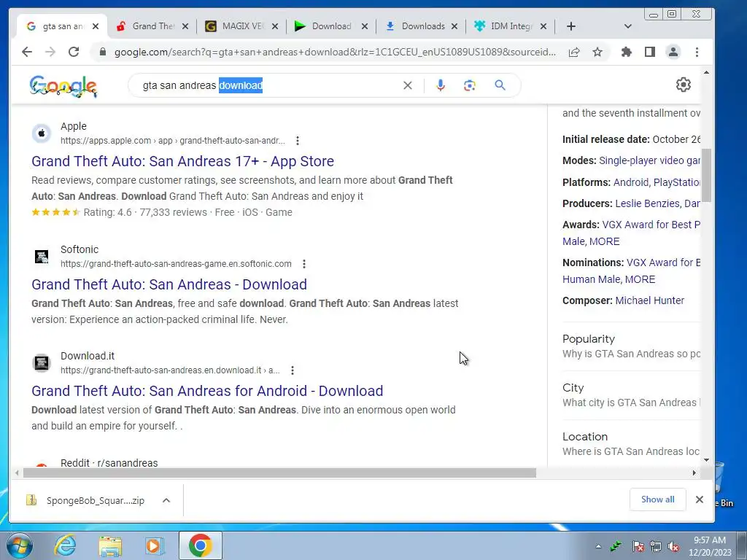Click inside the Google search input field
Image resolution: width=747 pixels, height=560 pixels.
coord(269,85)
